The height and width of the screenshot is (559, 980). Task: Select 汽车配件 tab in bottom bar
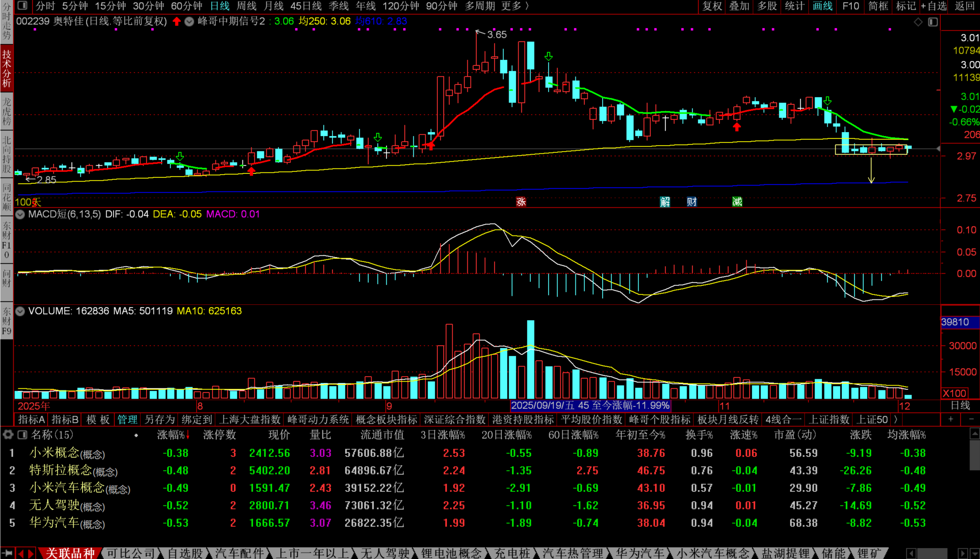tap(239, 553)
